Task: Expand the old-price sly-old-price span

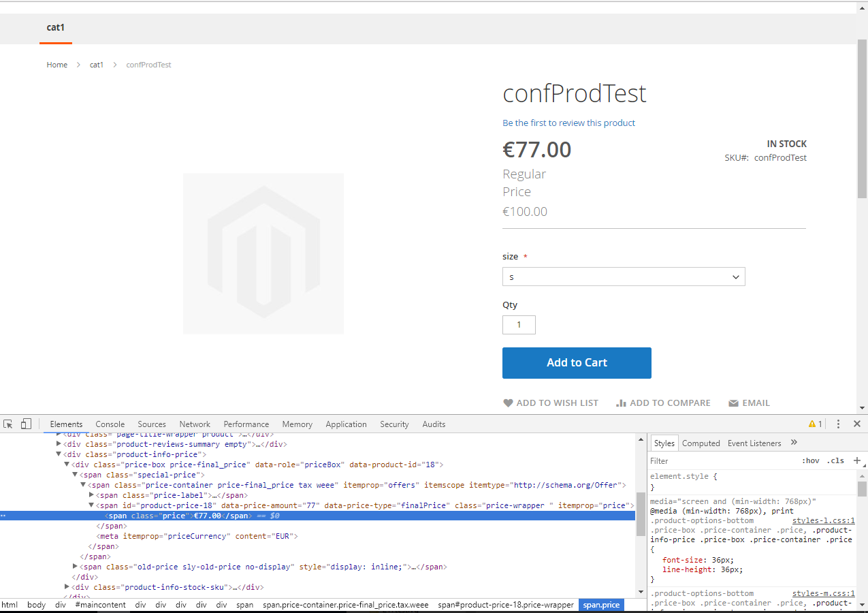Action: 75,567
